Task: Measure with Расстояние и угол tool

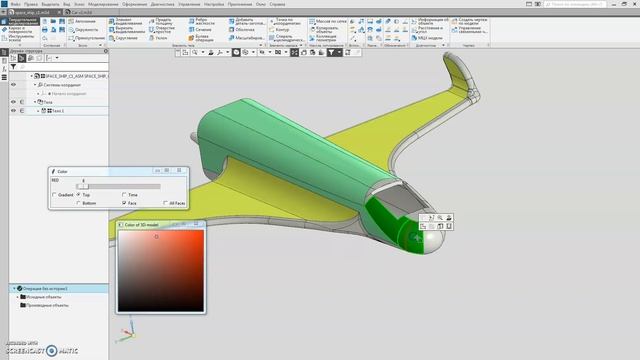Action: [427, 30]
